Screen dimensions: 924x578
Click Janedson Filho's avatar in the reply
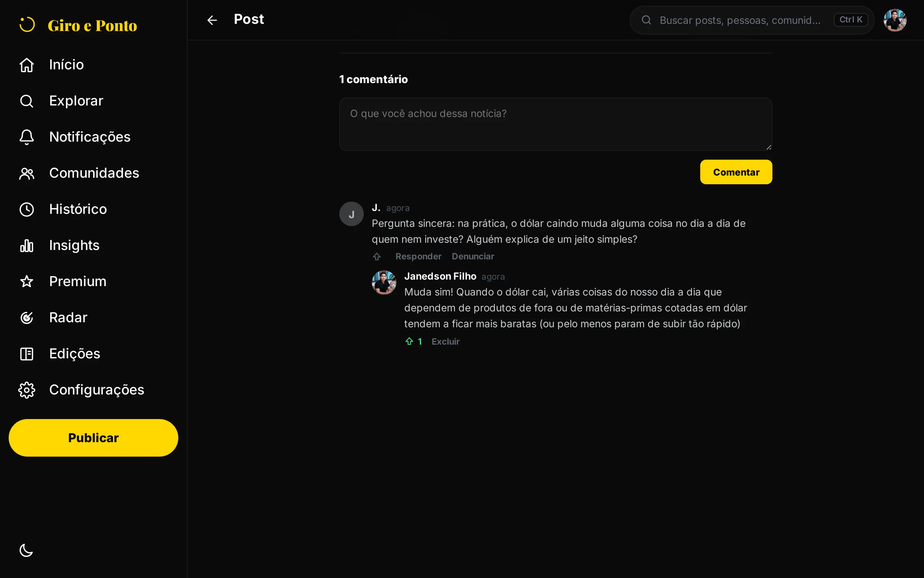384,282
